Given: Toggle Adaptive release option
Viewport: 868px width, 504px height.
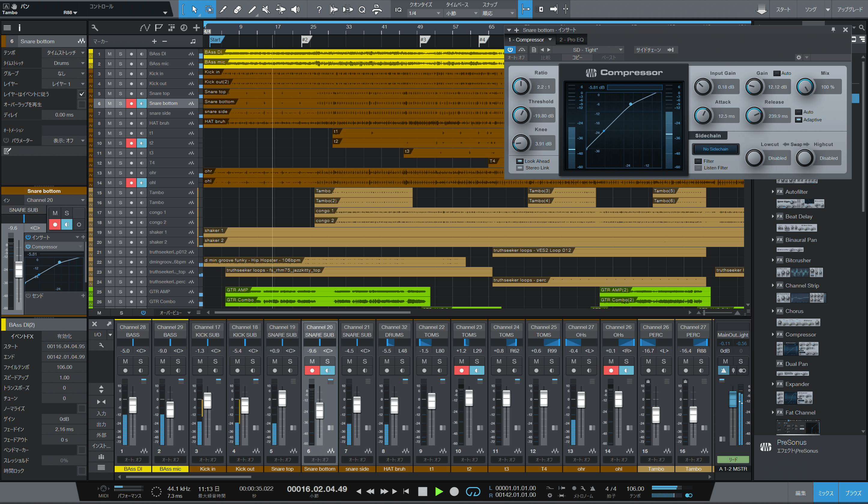Looking at the screenshot, I should click(798, 120).
